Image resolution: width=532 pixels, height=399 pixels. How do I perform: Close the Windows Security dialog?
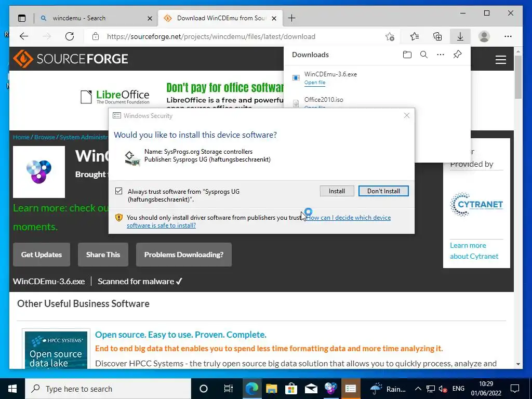click(406, 116)
